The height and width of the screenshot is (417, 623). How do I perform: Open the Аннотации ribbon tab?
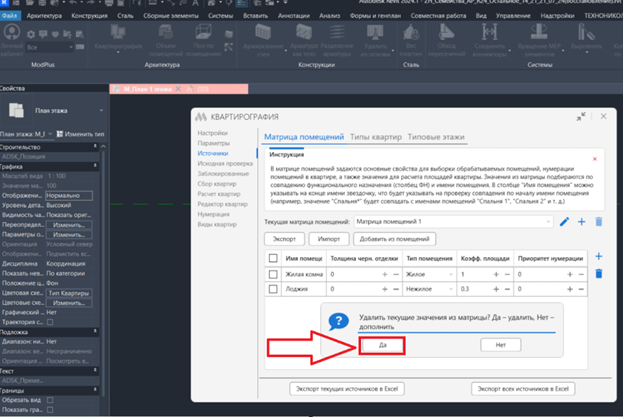point(294,16)
